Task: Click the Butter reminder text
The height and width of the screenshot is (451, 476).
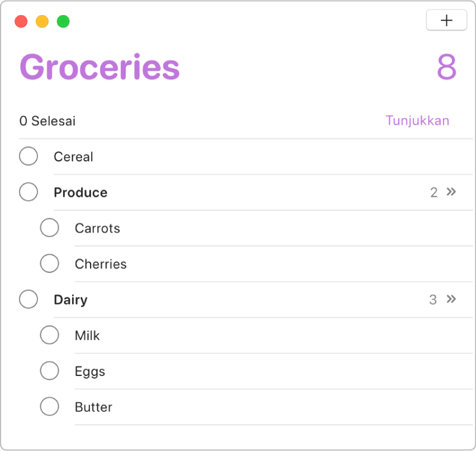Action: [x=93, y=407]
